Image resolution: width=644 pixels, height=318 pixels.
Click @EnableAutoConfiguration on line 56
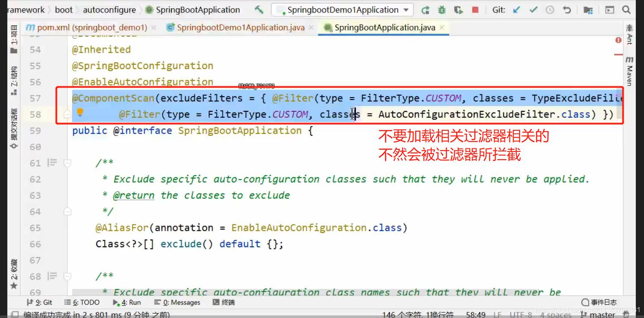[142, 82]
